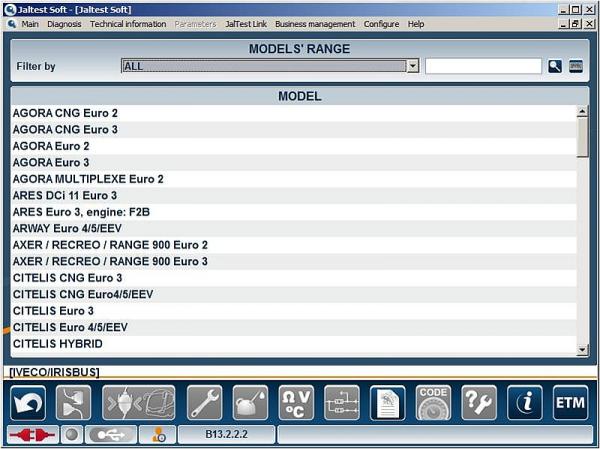The width and height of the screenshot is (600, 449).
Task: Click the back arrow icon in bottom toolbar
Action: point(28,403)
